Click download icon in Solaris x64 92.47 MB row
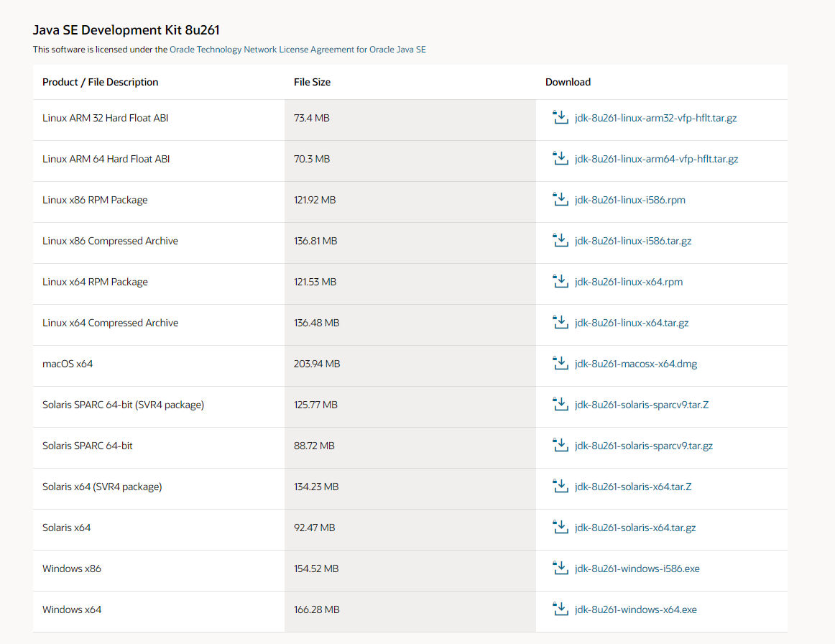The width and height of the screenshot is (835, 644). click(x=560, y=528)
